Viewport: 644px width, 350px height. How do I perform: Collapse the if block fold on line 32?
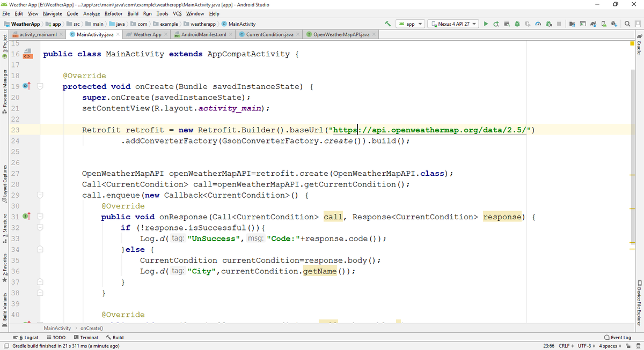click(x=41, y=228)
